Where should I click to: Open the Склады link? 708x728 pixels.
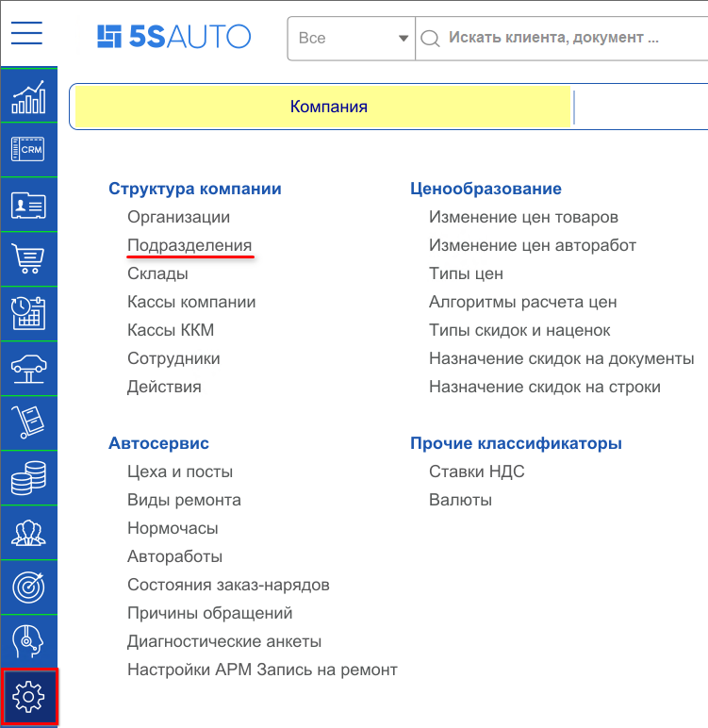tap(157, 273)
